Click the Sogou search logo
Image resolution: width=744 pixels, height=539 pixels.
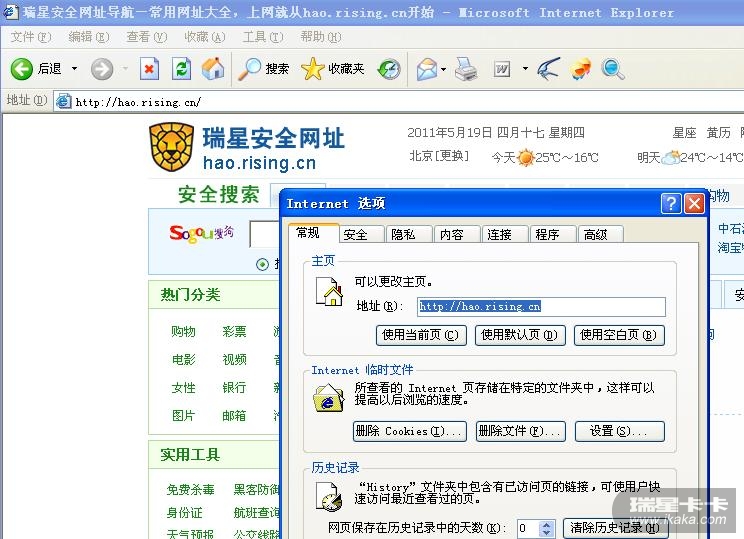[x=202, y=232]
